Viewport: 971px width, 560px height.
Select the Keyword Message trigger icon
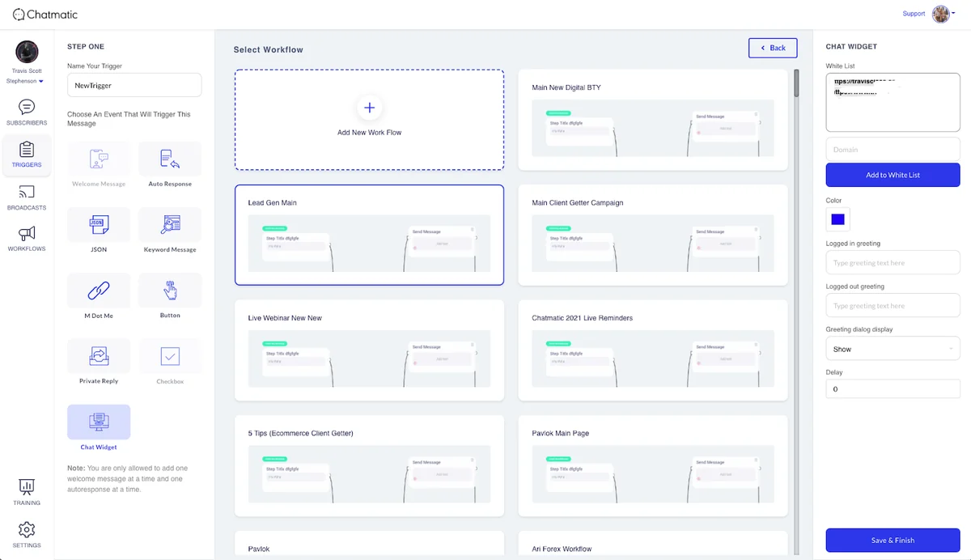[170, 224]
